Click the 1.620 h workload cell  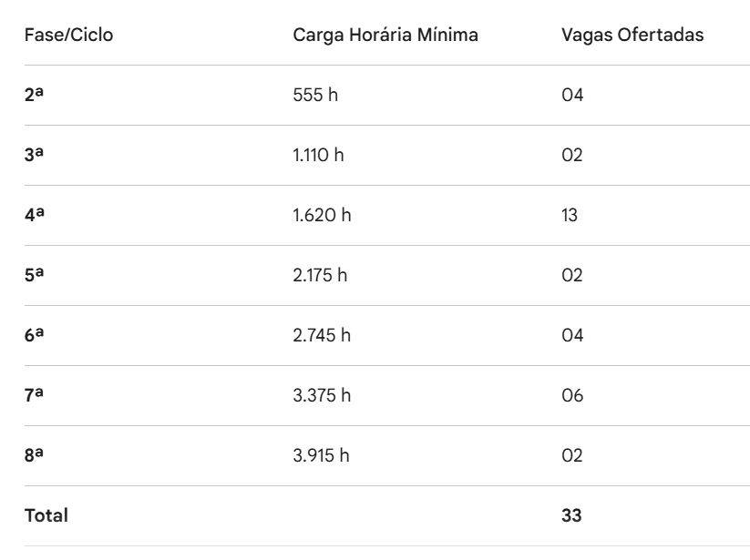tap(322, 215)
